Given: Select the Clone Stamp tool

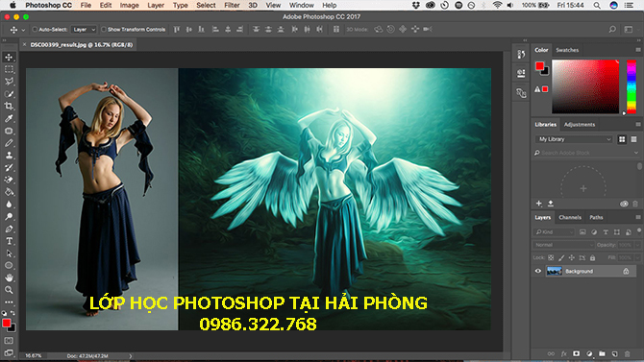Looking at the screenshot, I should click(x=9, y=156).
